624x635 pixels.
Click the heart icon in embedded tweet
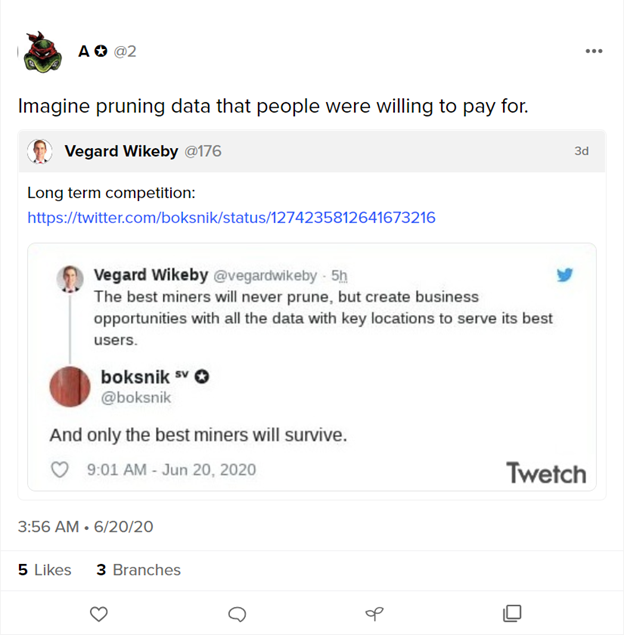(60, 470)
